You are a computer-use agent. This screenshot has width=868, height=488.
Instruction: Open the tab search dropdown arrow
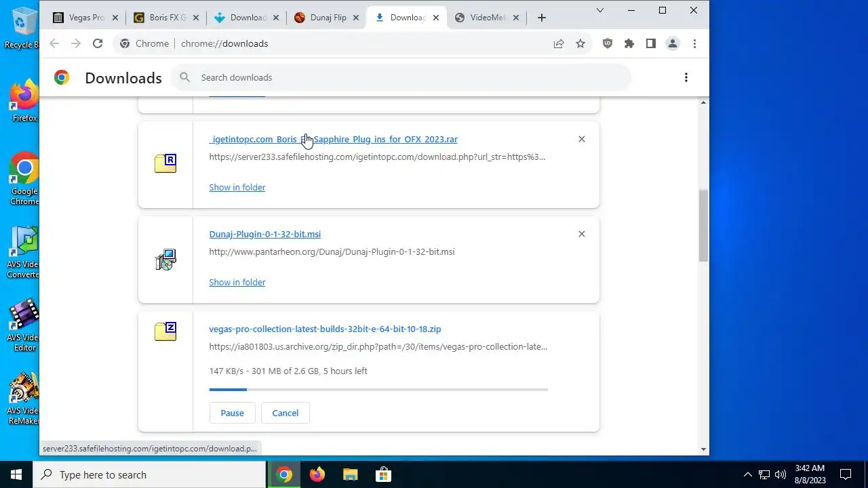(x=600, y=10)
